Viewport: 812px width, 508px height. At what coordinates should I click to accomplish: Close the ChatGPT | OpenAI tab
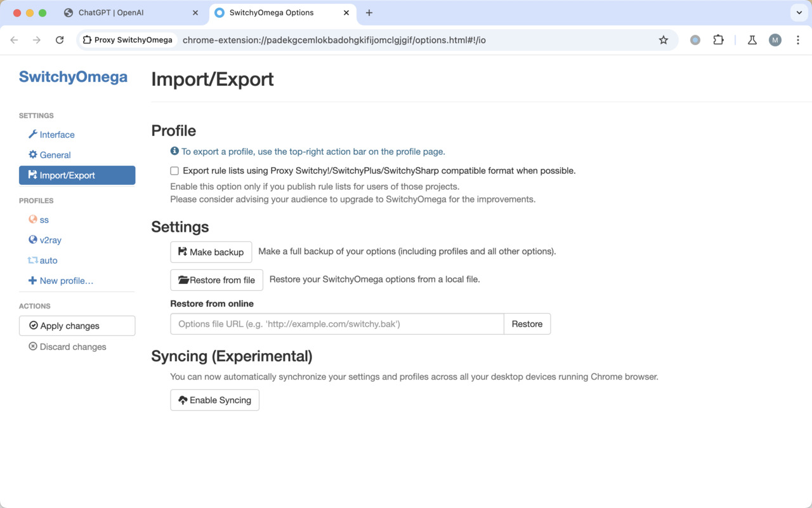coord(195,13)
